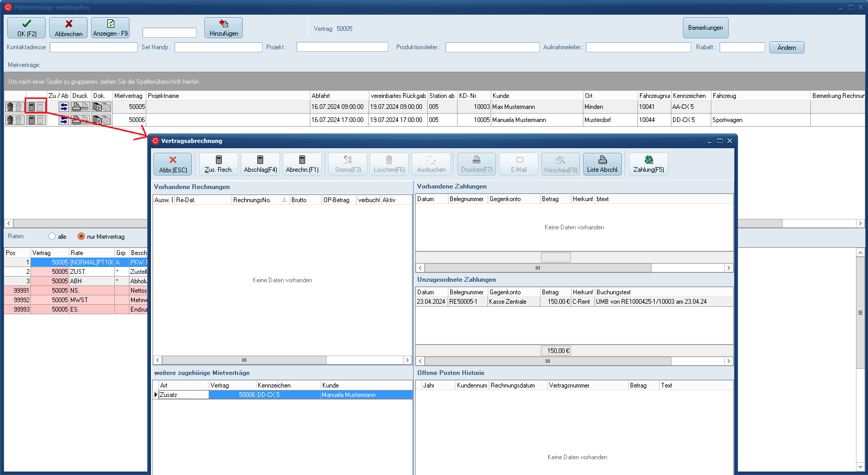868x475 pixels.
Task: Click the Zu/Ab swap arrows for contract 50005
Action: click(x=64, y=107)
